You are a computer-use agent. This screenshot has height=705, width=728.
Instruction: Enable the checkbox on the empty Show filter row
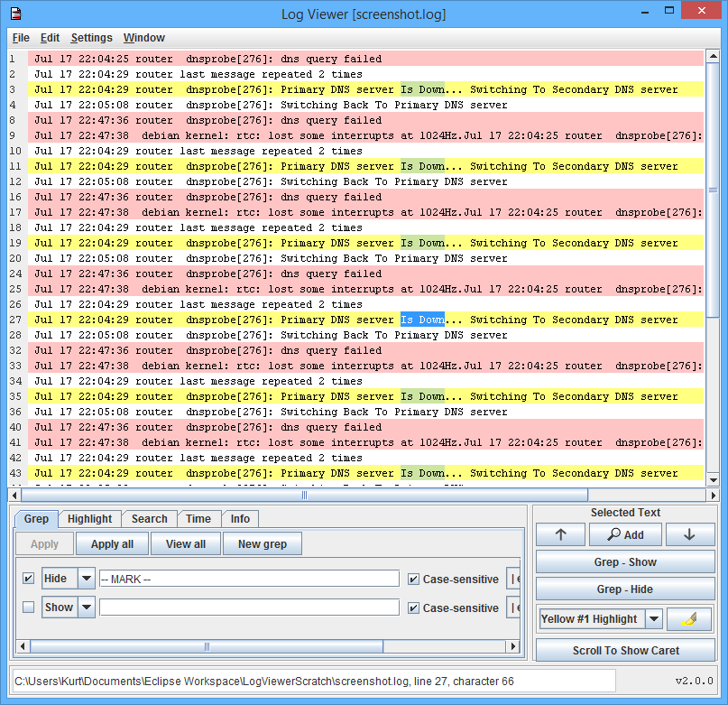pos(26,607)
